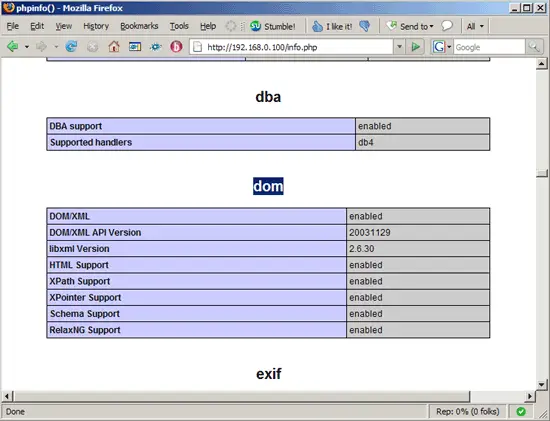The image size is (550, 421).
Task: Click the dba section heading
Action: [x=268, y=97]
